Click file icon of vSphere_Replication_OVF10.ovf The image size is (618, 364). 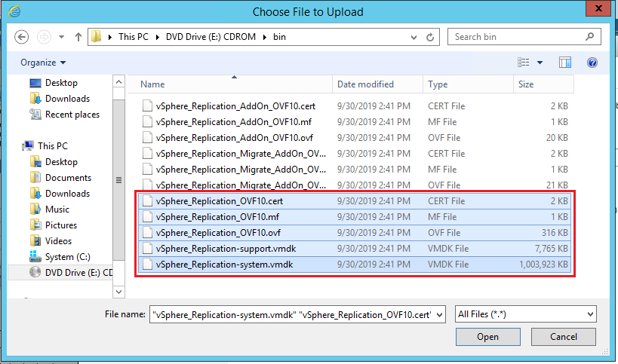(147, 233)
